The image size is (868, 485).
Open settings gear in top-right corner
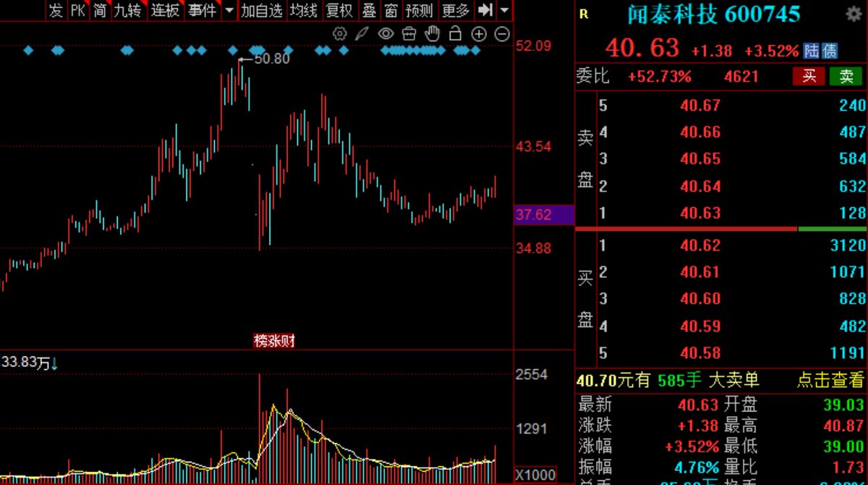coord(854,13)
